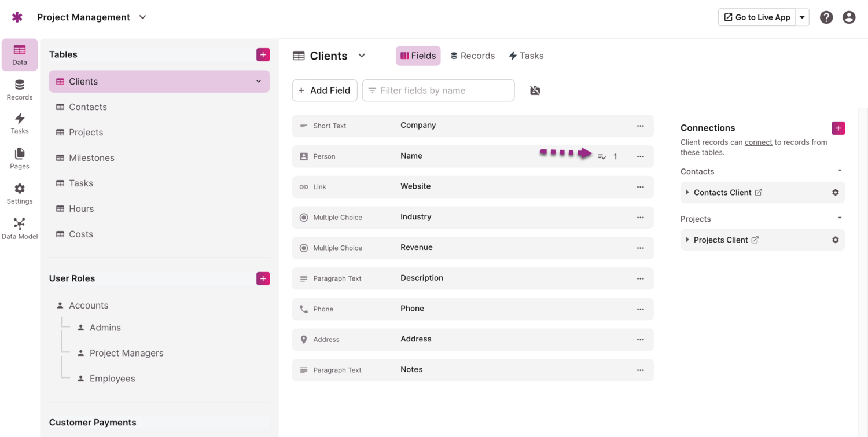Viewport: 868px width, 437px height.
Task: Click the Filter fields by name input
Action: pos(438,90)
